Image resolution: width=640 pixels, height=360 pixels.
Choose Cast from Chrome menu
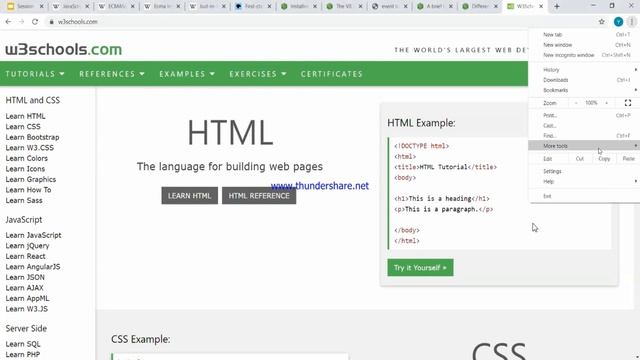click(584, 126)
